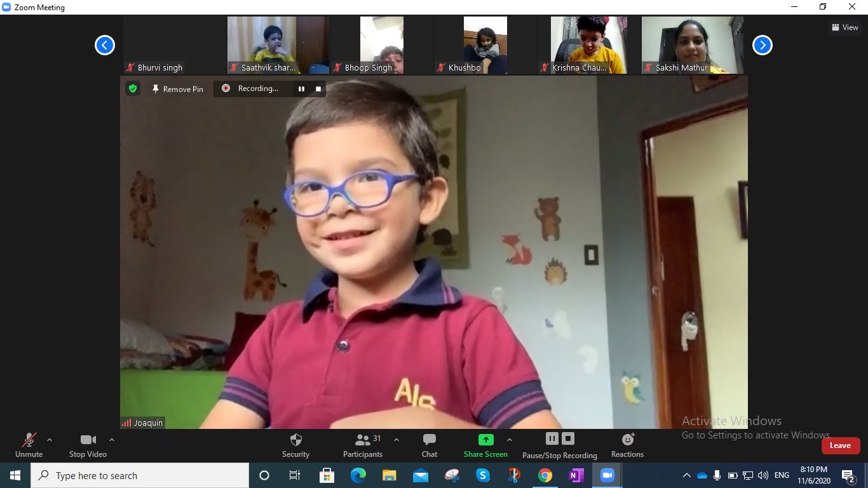Select Khushbo video thumbnail
868x488 pixels.
click(x=485, y=45)
